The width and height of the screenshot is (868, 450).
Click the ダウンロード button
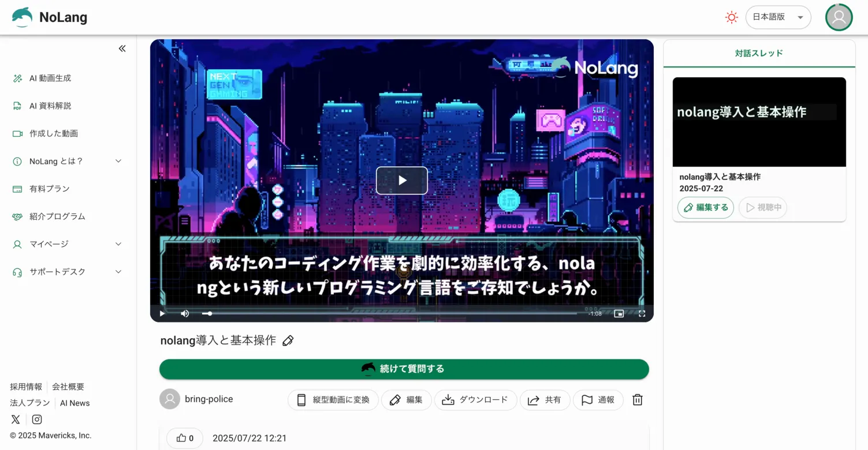[x=475, y=400]
